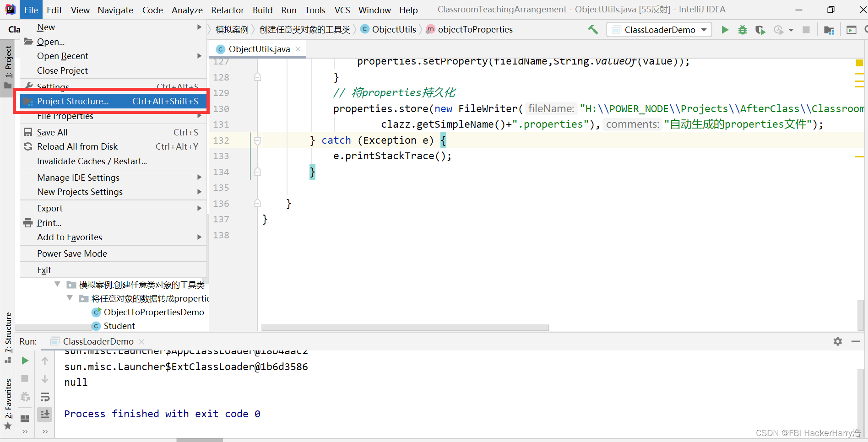Choose Close Project from File menu
Image resolution: width=868 pixels, height=442 pixels.
(x=113, y=70)
